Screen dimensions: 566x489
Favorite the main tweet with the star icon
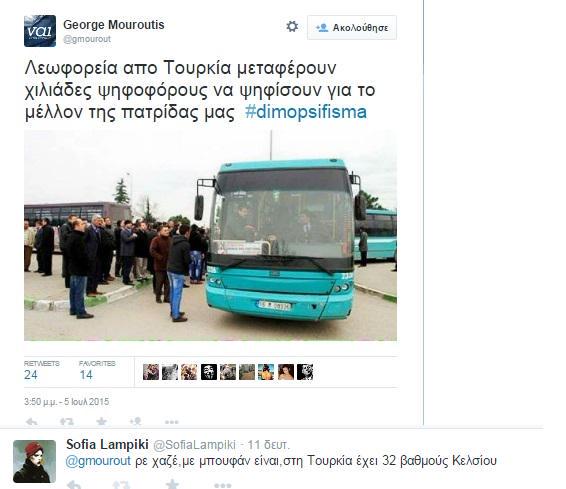coord(101,421)
